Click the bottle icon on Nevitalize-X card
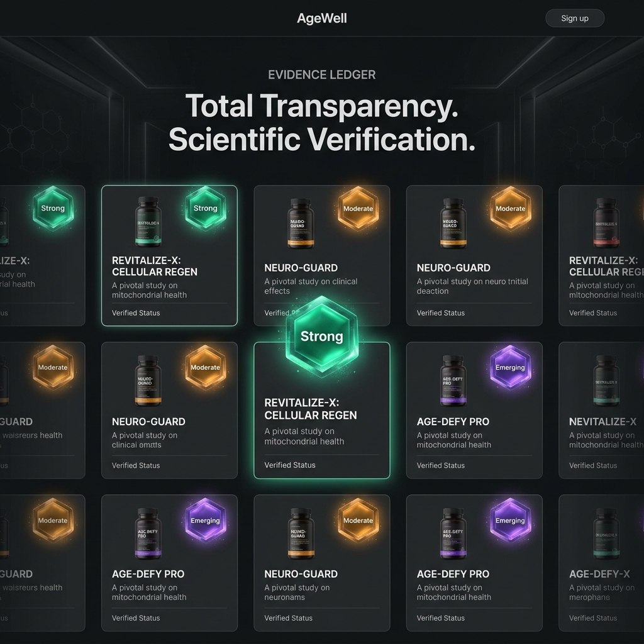Viewport: 644px width, 644px height. click(606, 380)
